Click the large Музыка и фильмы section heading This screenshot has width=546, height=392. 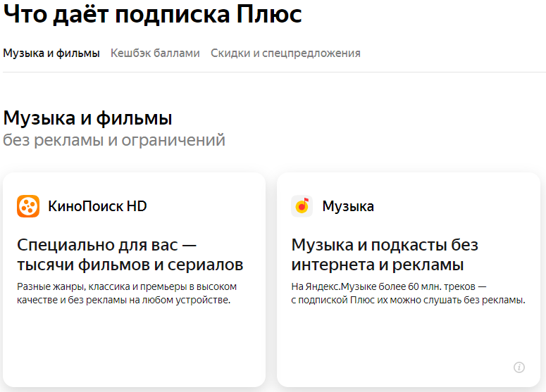tap(88, 118)
